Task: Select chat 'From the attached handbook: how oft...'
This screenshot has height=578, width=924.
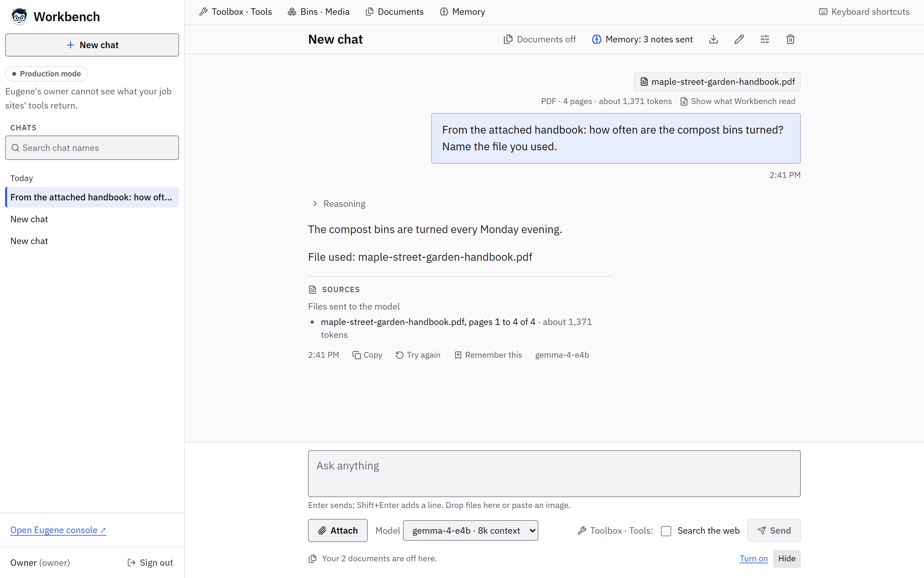Action: pyautogui.click(x=92, y=197)
